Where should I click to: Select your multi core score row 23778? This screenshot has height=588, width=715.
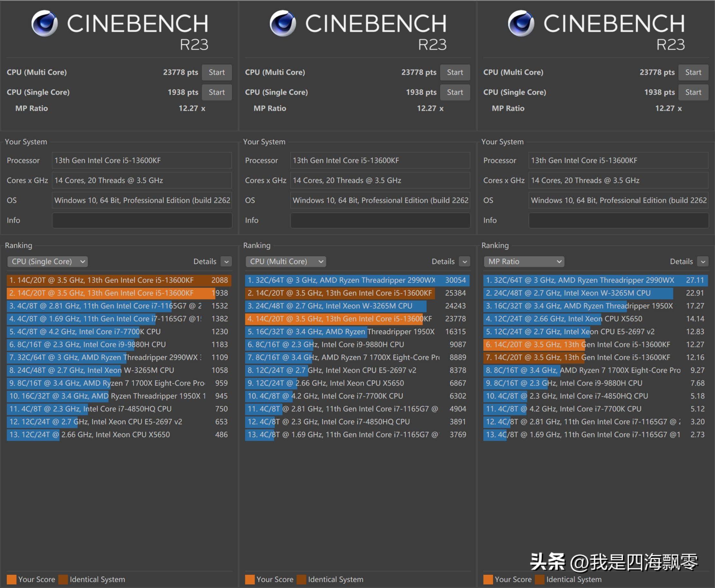(357, 319)
